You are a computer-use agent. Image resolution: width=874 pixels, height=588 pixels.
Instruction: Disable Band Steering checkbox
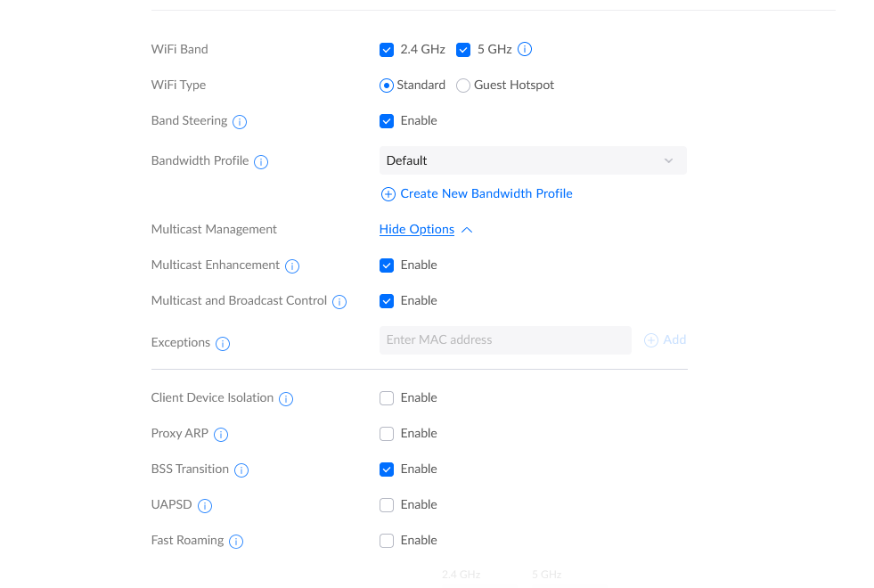tap(387, 121)
